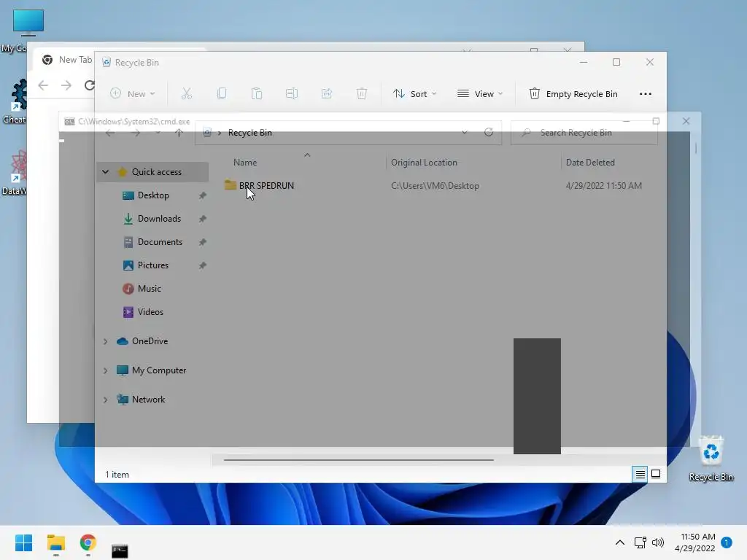Show hidden system tray icons
Viewport: 747px width, 560px height.
click(620, 542)
